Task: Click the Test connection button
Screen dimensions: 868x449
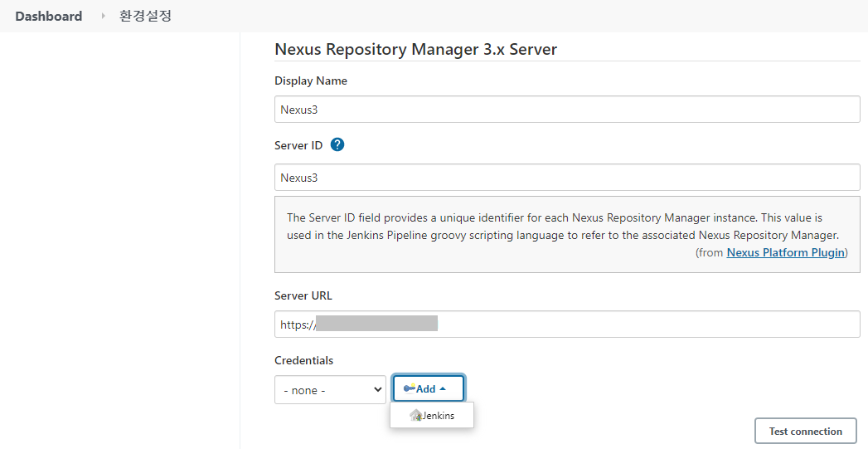Action: coord(806,432)
